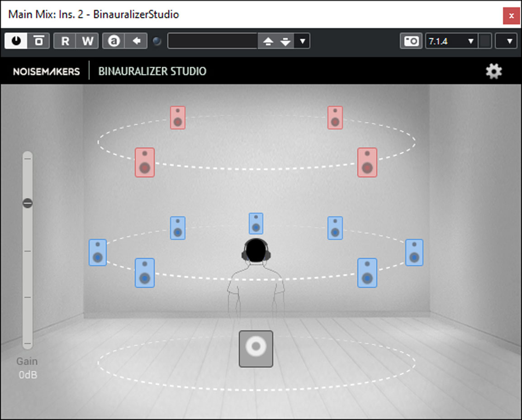
Task: Click the Gain slider handle
Action: (x=28, y=203)
